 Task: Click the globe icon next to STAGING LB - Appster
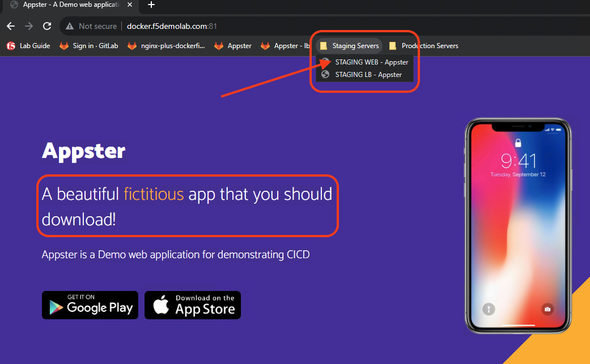[x=325, y=74]
